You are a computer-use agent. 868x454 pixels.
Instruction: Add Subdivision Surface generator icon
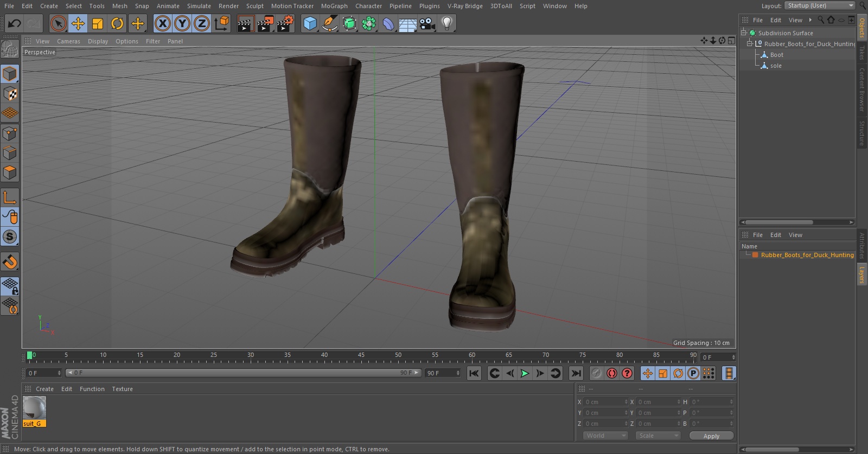click(x=349, y=23)
